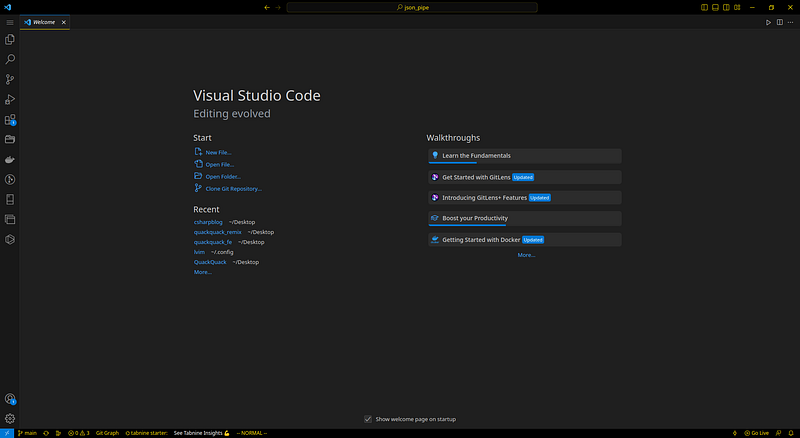Toggle Show welcome page on startup checkbox
This screenshot has width=800, height=438.
[368, 419]
